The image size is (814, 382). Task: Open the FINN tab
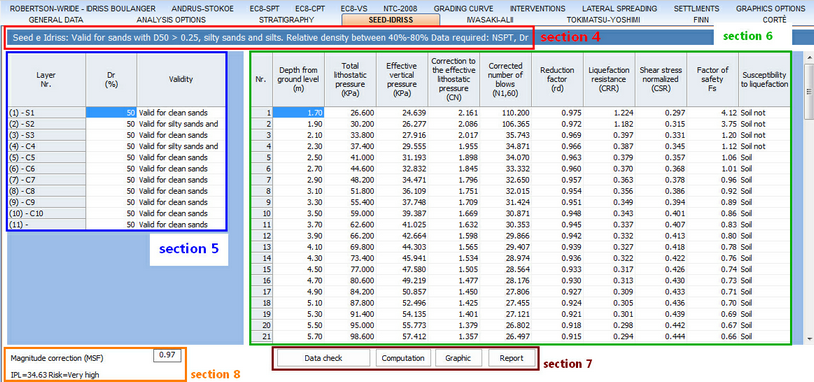tap(701, 20)
